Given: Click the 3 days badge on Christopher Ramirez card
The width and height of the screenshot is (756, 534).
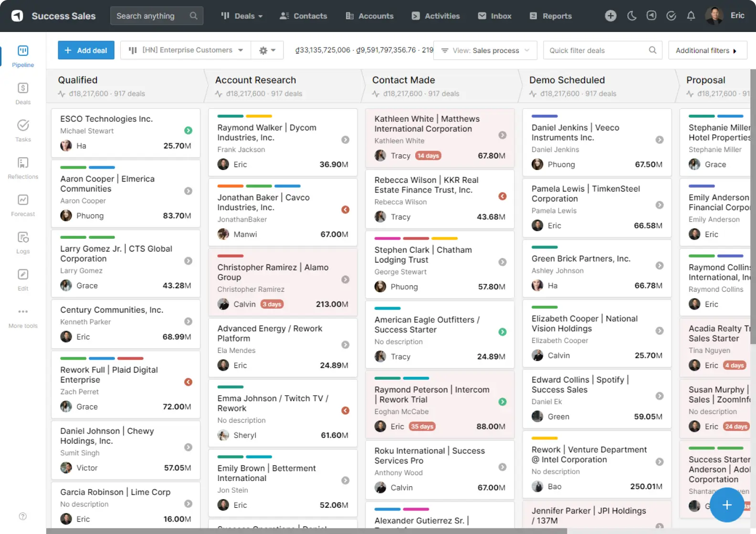Looking at the screenshot, I should 272,304.
